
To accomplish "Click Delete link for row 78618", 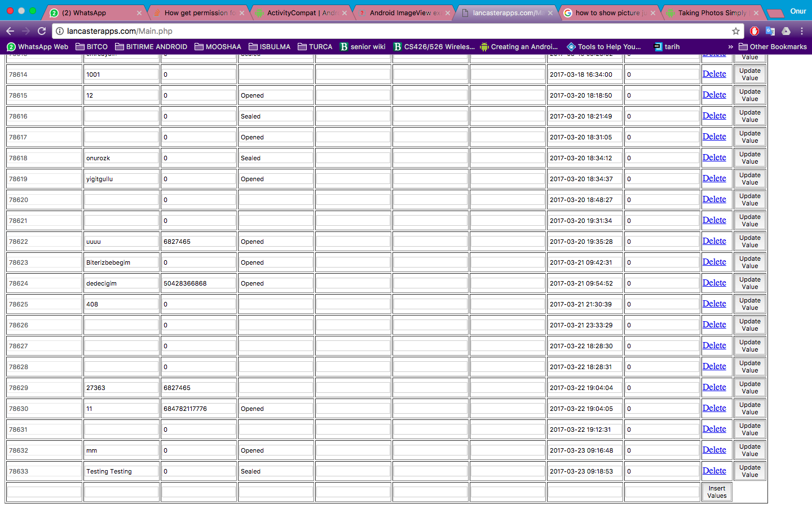I will click(714, 157).
